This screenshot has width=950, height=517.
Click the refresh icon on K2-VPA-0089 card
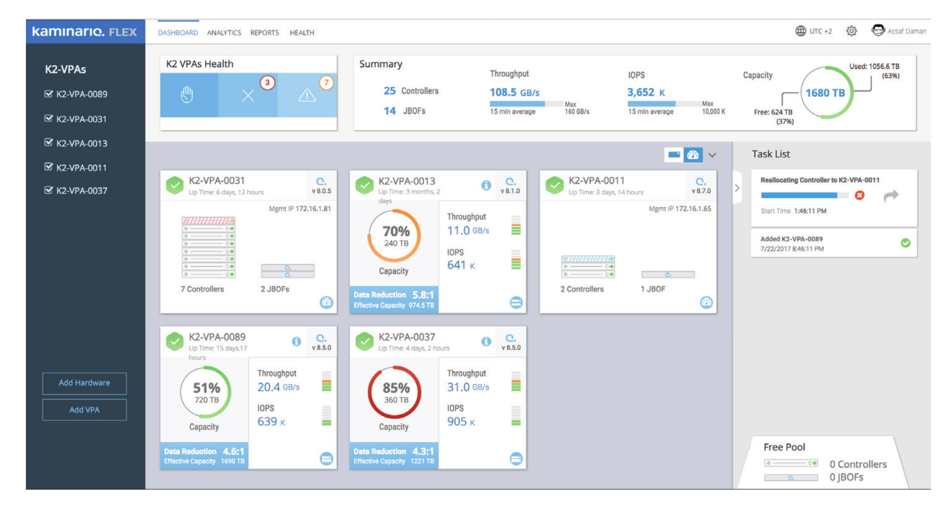(x=321, y=338)
